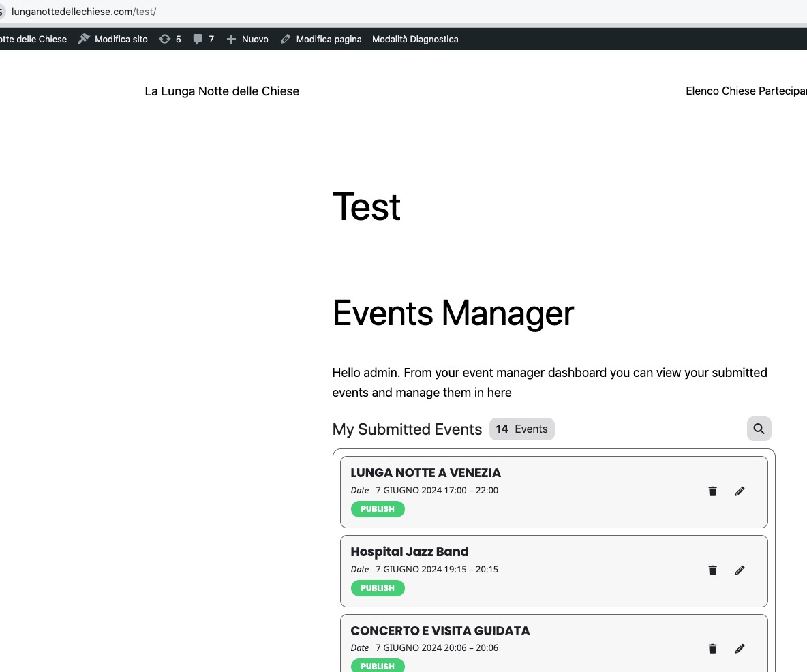Click the LUNGA NOTTE A VENEZIA title
This screenshot has width=807, height=672.
pyautogui.click(x=425, y=473)
